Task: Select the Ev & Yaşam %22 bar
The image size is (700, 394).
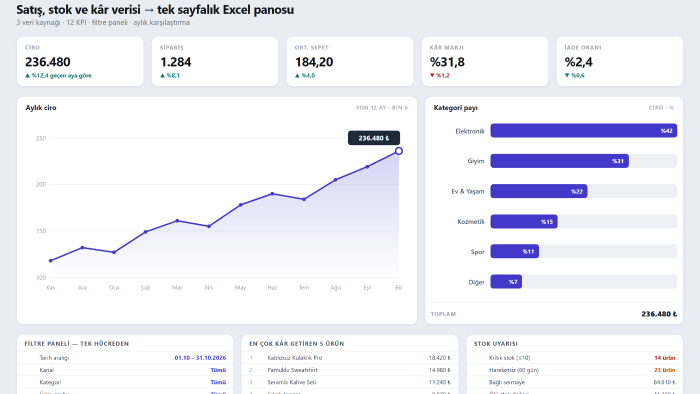Action: (539, 191)
